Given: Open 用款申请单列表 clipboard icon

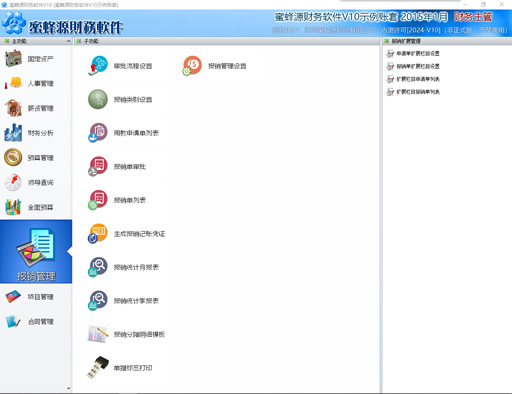Looking at the screenshot, I should (98, 133).
